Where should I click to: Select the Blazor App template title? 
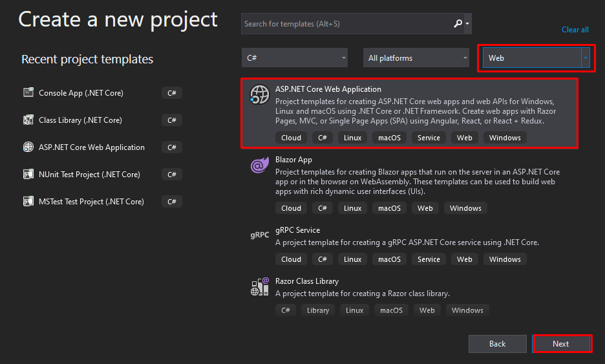pyautogui.click(x=293, y=160)
